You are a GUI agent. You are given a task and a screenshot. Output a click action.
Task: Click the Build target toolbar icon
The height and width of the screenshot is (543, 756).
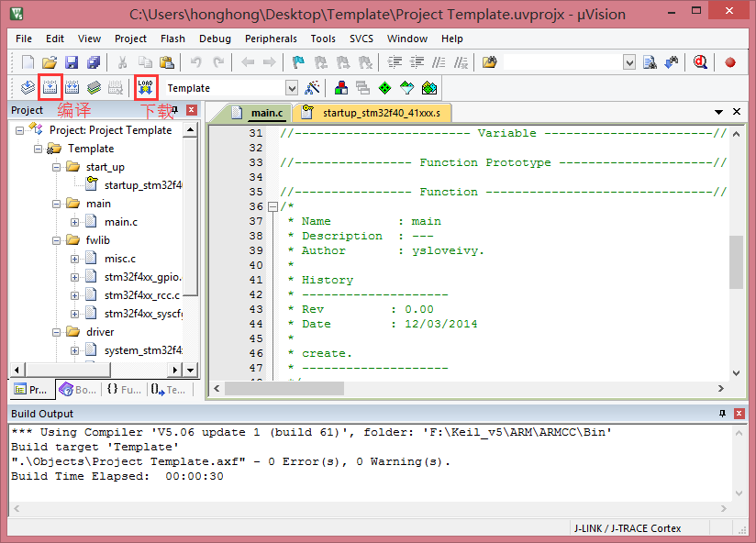(50, 88)
